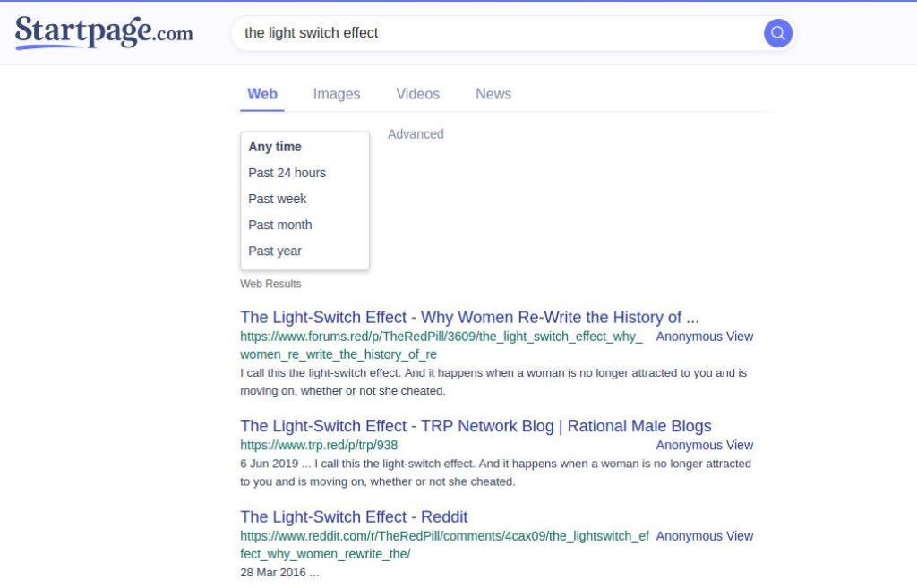917x588 pixels.
Task: Open the Advanced search link
Action: point(416,134)
